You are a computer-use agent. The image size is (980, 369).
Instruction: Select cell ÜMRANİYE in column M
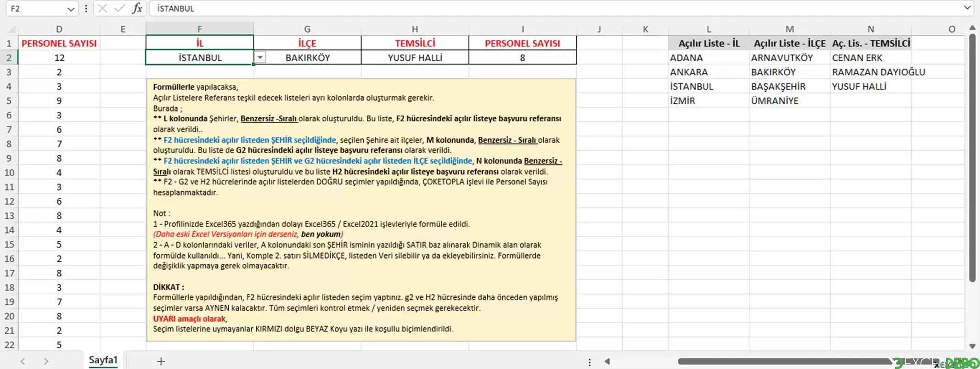point(789,101)
